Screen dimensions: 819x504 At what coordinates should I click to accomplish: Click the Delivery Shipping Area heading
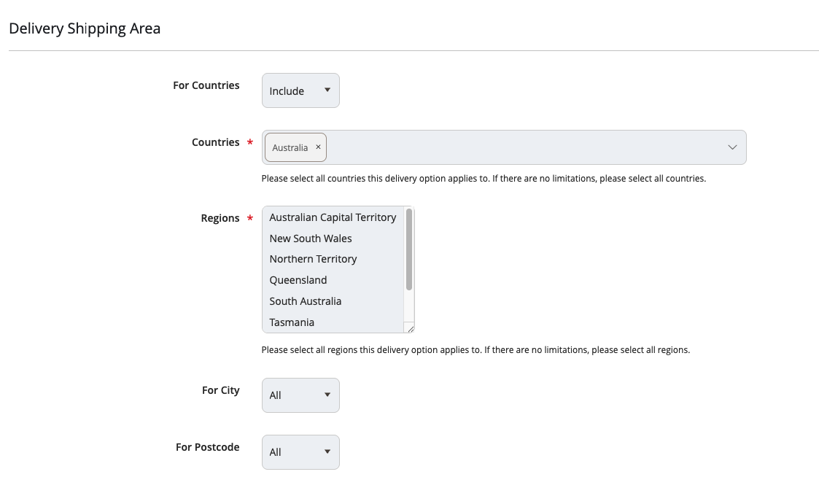(85, 28)
